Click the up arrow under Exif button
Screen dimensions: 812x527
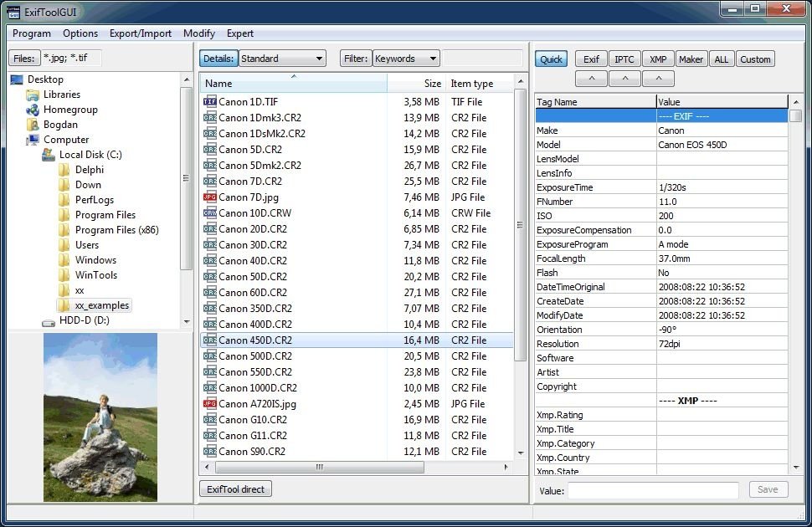(591, 79)
